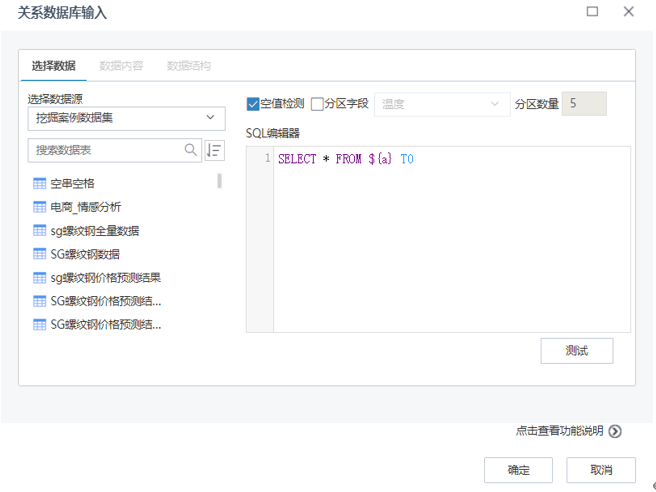Click the arrow icon next to 点击查看功能说明
656x492 pixels.
[615, 431]
